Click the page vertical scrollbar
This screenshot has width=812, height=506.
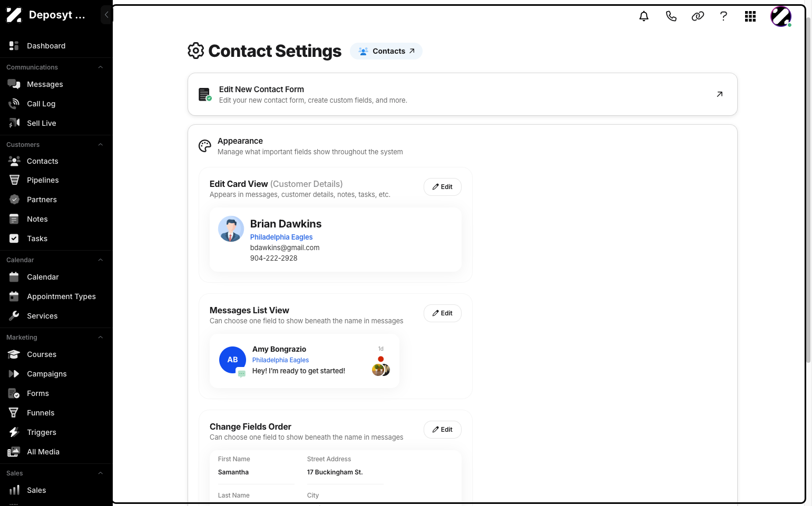tap(808, 190)
